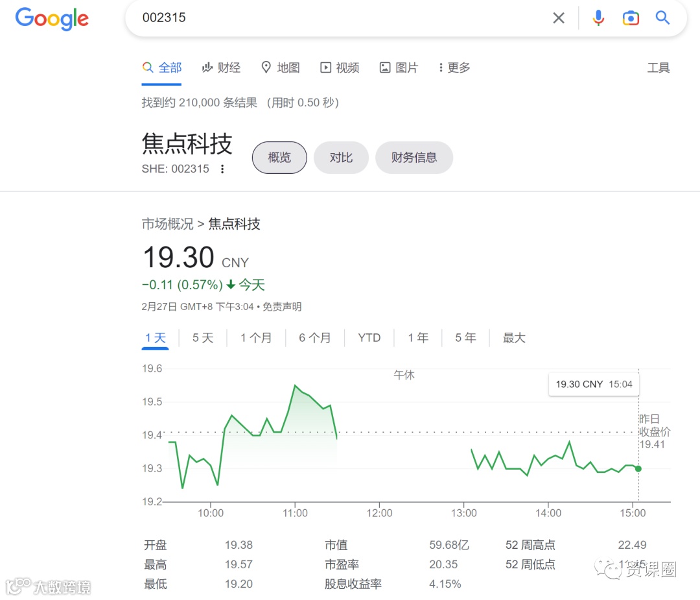Select the 全部 results tab
The width and height of the screenshot is (700, 600).
(x=161, y=68)
